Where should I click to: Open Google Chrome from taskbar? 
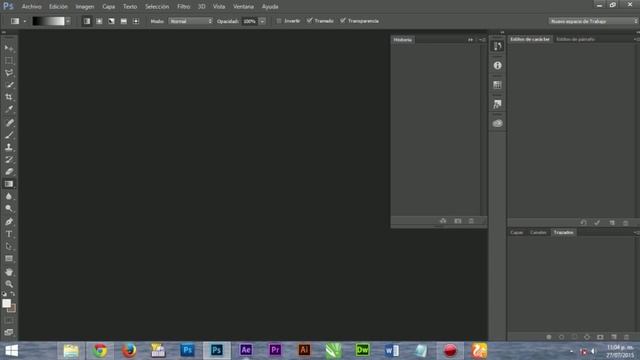(x=100, y=350)
